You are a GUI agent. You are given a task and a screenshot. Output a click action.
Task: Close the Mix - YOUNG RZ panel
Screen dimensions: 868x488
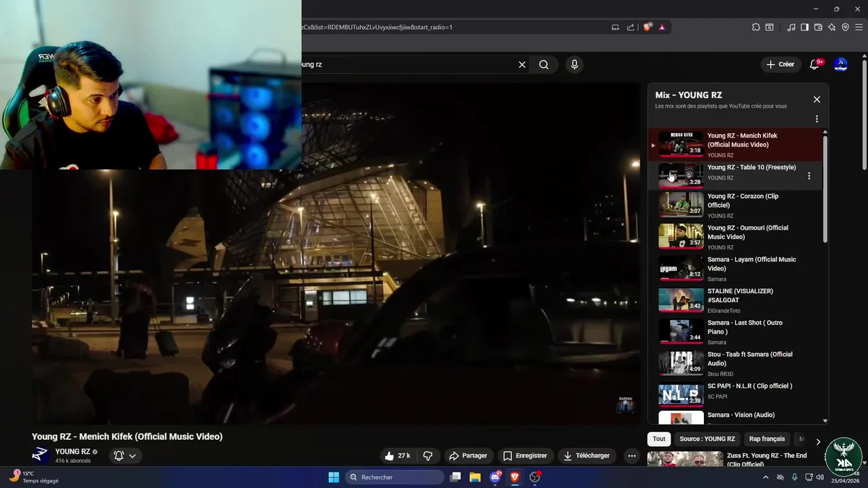[x=816, y=100]
